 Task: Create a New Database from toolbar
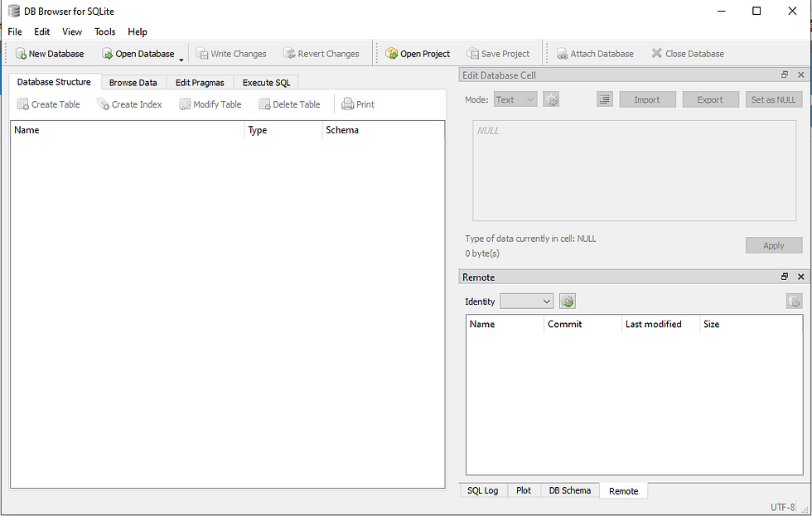click(x=50, y=54)
